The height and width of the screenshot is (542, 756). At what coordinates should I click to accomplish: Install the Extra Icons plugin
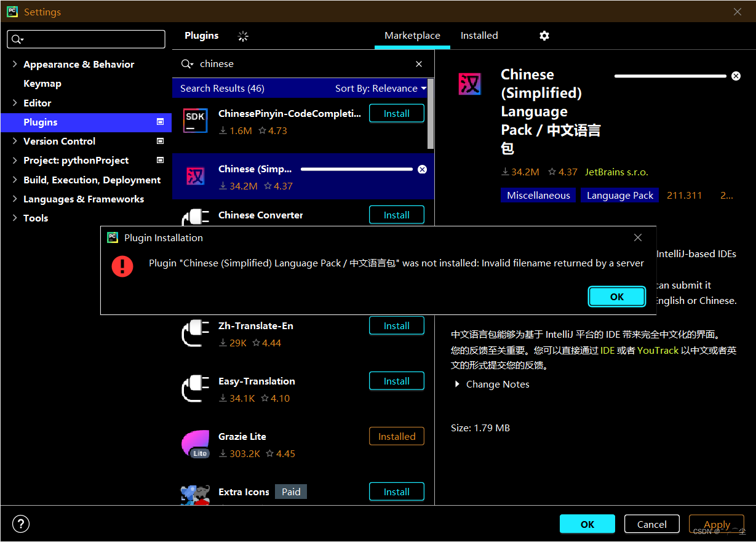[397, 492]
